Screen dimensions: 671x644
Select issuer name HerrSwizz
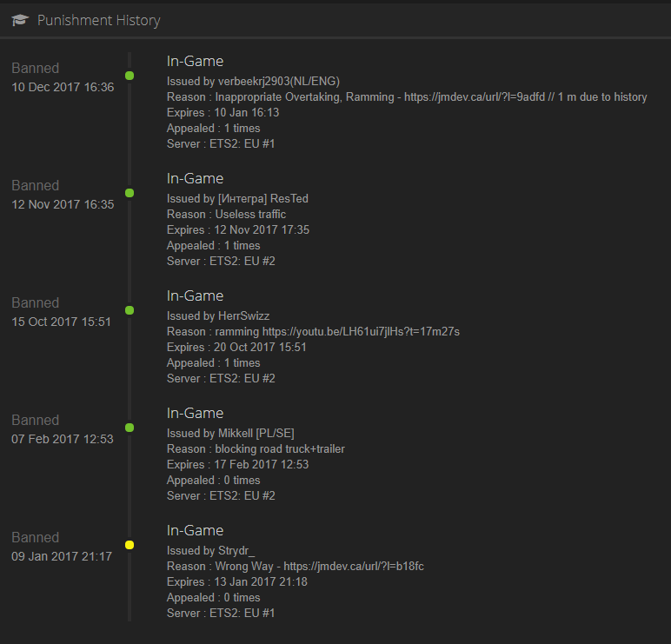(x=243, y=315)
